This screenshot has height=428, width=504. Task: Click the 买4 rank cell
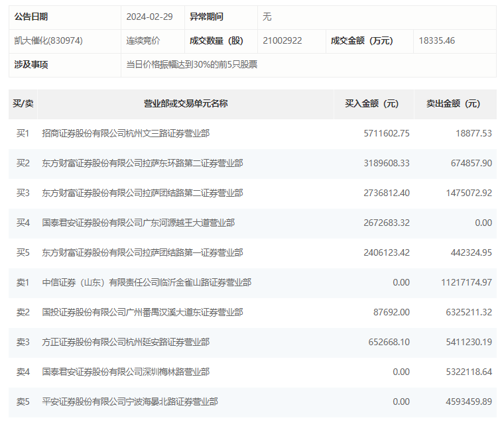tap(23, 223)
